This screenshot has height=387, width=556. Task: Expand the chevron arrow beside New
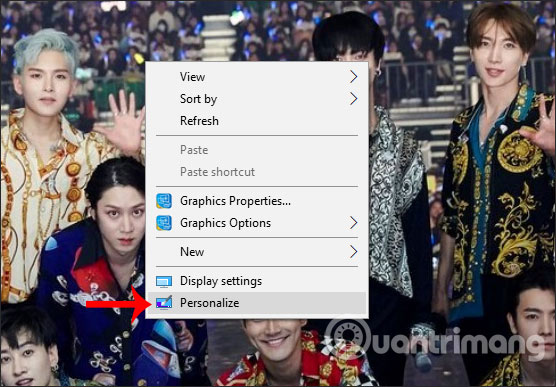pyautogui.click(x=354, y=252)
